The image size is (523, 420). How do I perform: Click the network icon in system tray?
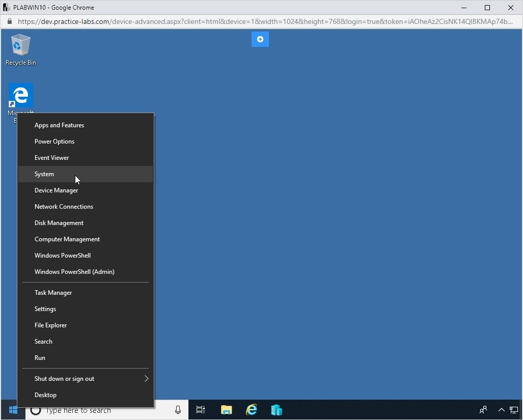tap(514, 410)
